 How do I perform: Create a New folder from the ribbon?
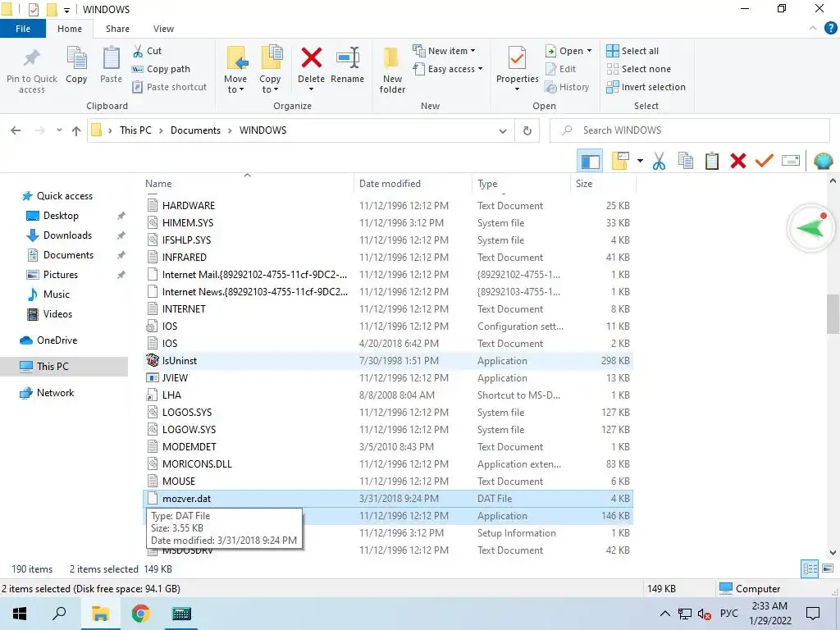392,70
